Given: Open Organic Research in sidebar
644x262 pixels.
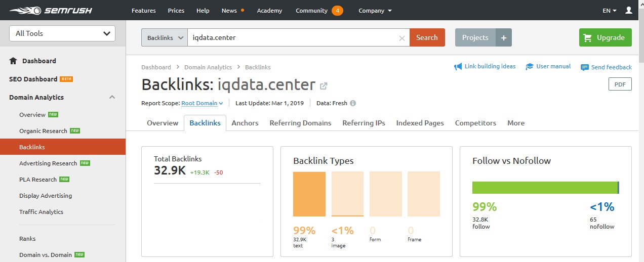Looking at the screenshot, I should (x=43, y=131).
